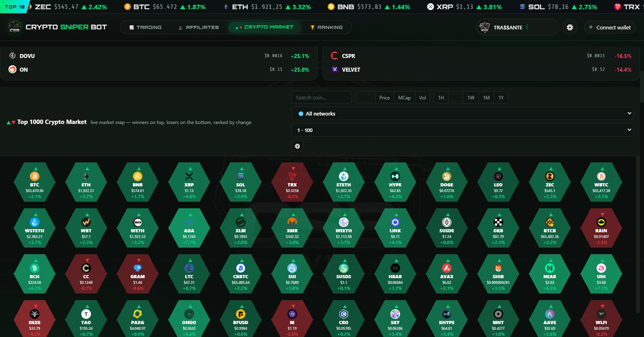Open the ON gainer row
The image size is (644, 337).
click(159, 70)
